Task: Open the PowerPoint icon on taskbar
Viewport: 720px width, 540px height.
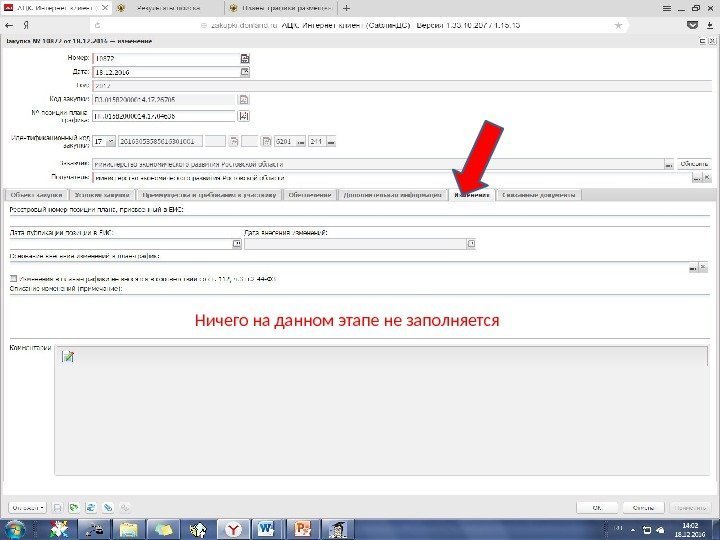Action: [303, 530]
